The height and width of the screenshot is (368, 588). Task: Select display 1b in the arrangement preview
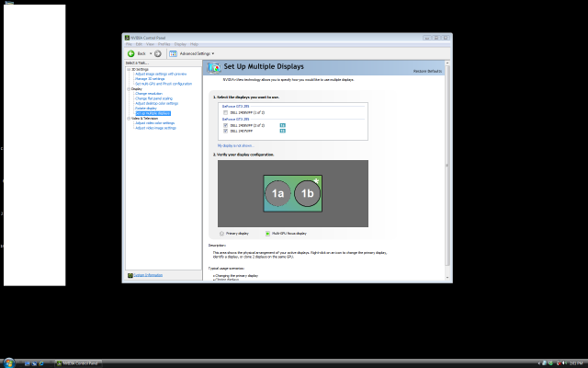click(307, 193)
